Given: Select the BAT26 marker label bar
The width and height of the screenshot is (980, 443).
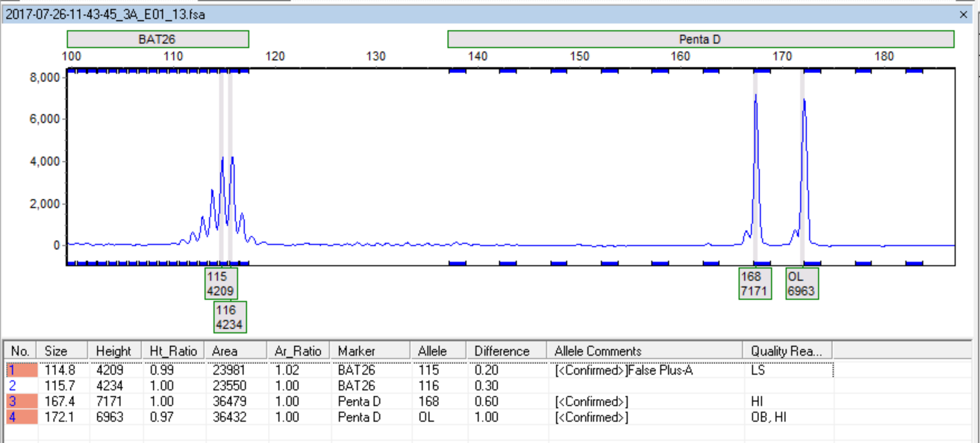Looking at the screenshot, I should (157, 39).
